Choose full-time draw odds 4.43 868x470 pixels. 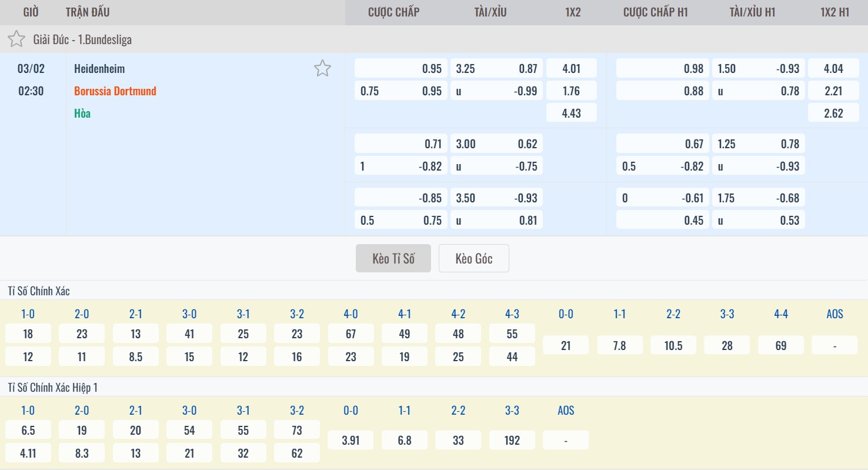(571, 113)
